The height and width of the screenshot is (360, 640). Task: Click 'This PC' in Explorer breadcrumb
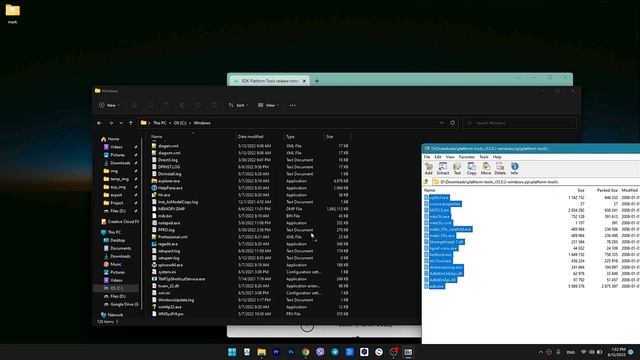160,123
